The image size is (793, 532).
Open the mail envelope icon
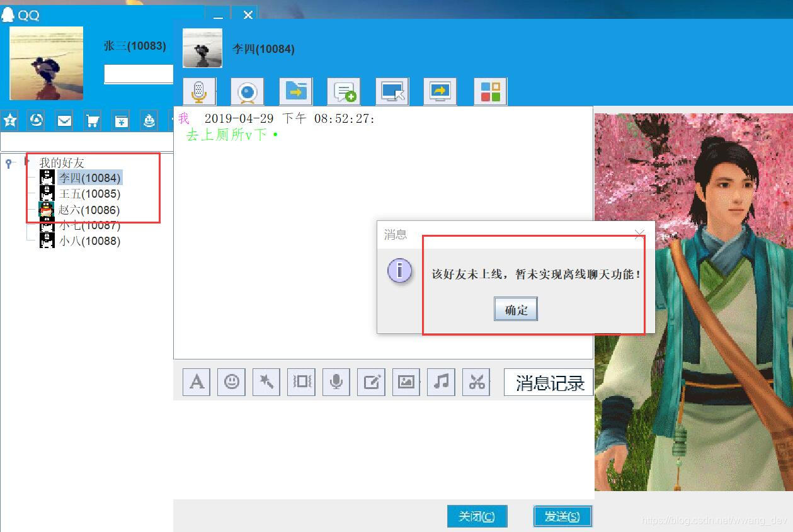[x=64, y=120]
